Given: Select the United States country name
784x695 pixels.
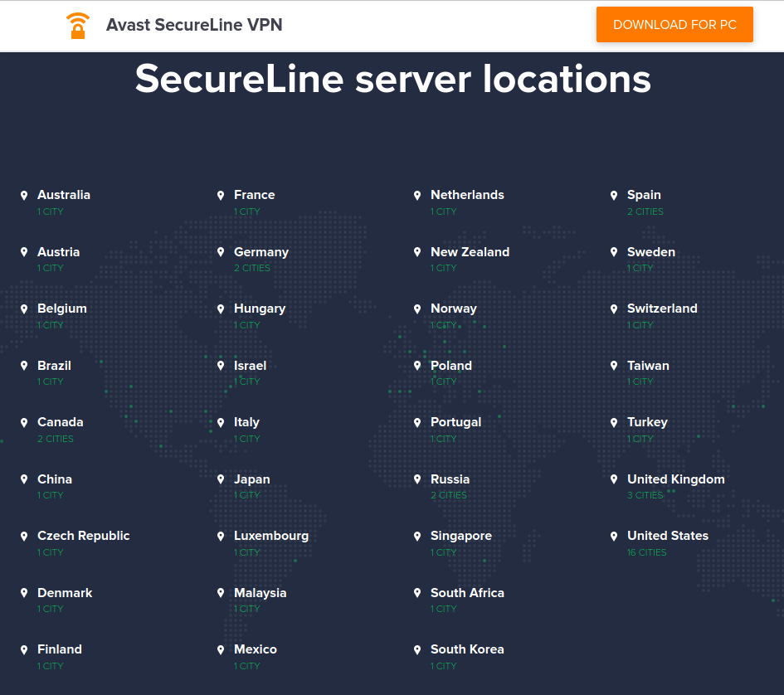Looking at the screenshot, I should 668,536.
